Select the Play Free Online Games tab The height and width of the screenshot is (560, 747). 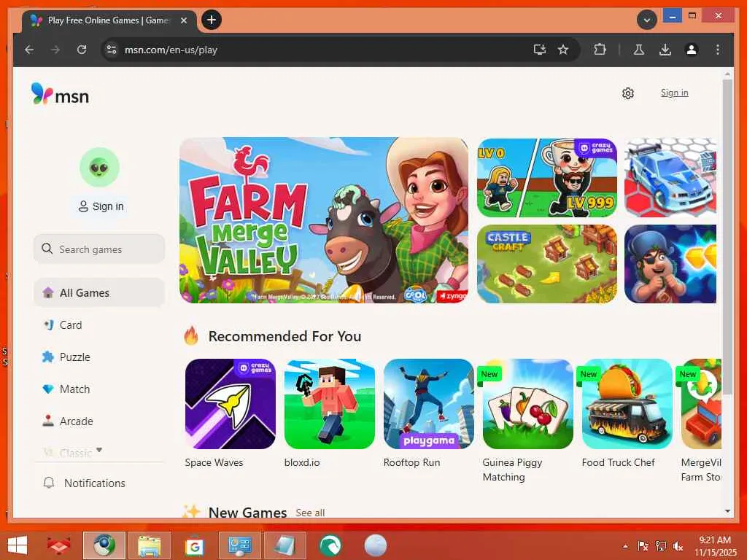pos(109,20)
